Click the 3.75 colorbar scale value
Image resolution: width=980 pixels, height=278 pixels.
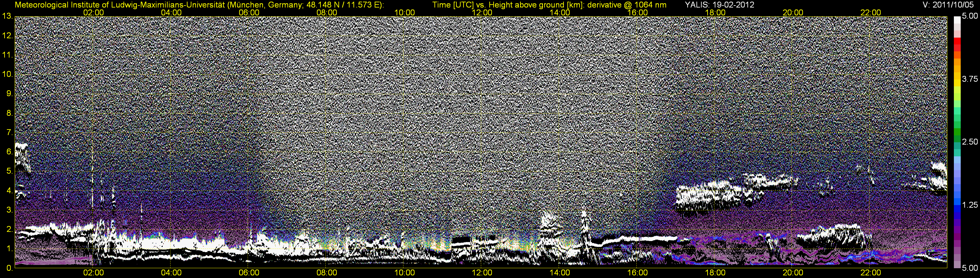(x=970, y=79)
